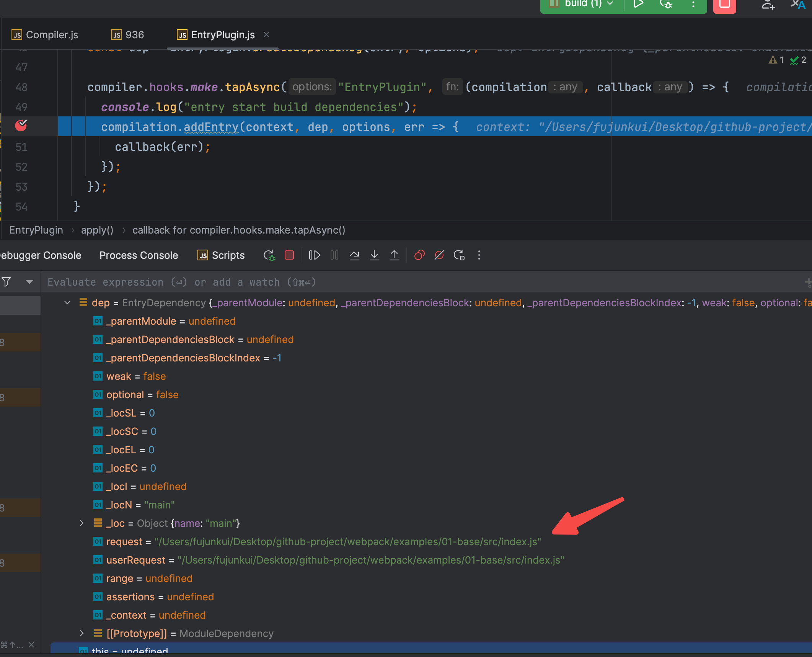The height and width of the screenshot is (657, 812).
Task: Resume program execution
Action: (x=314, y=255)
